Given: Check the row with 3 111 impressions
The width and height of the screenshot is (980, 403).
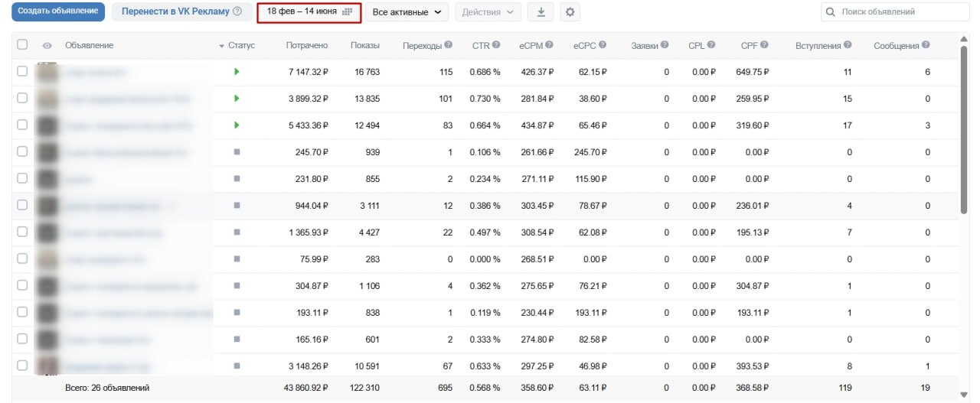Looking at the screenshot, I should pos(22,205).
